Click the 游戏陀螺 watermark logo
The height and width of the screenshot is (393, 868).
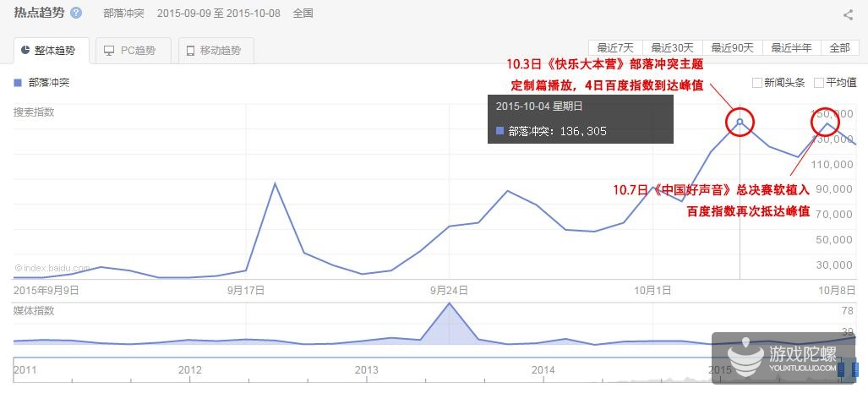(x=777, y=356)
